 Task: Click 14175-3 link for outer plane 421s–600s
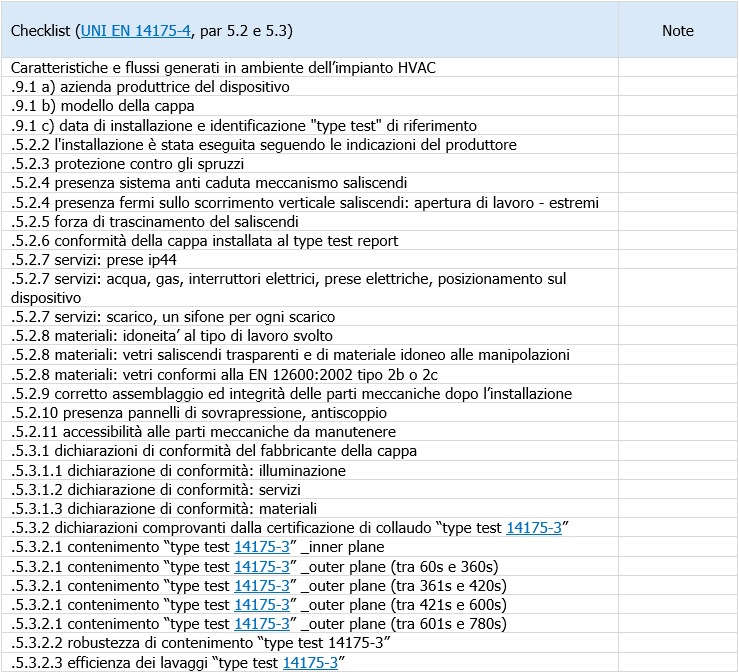coord(262,604)
